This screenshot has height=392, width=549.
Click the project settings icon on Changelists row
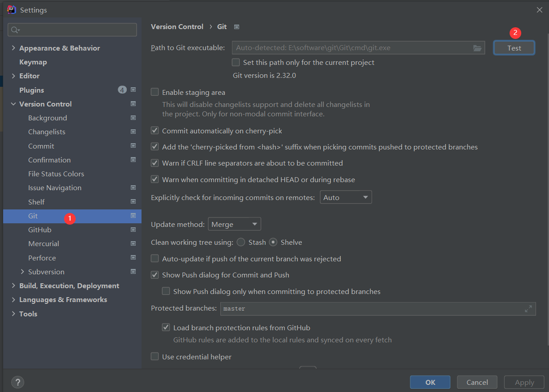tap(133, 132)
